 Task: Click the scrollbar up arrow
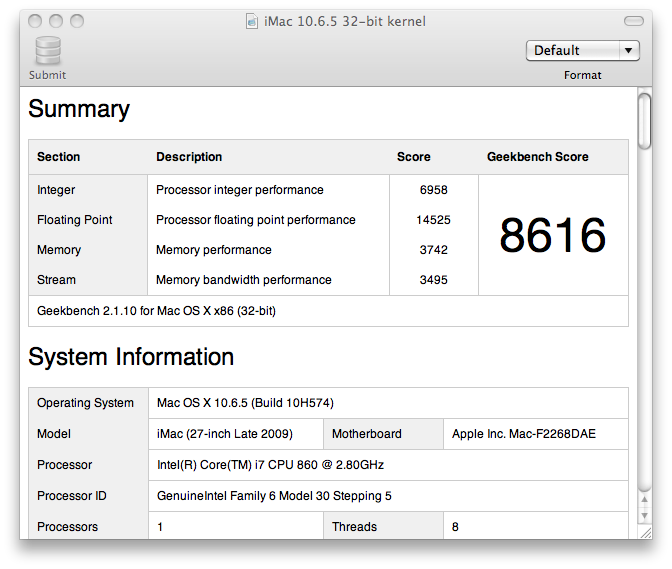tap(644, 499)
